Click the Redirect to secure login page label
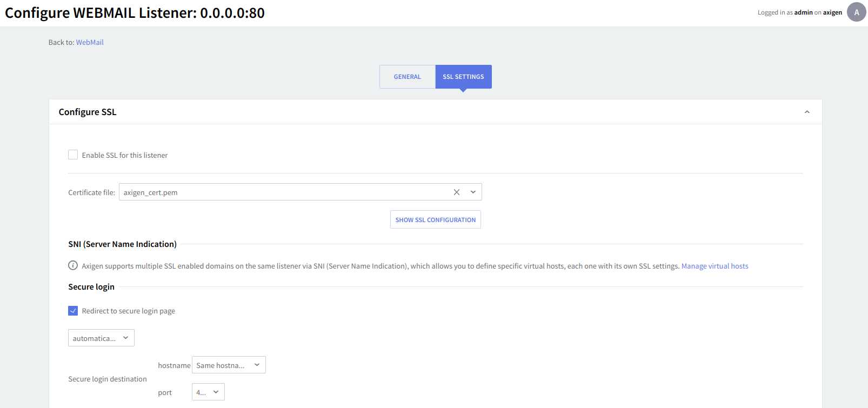Image resolution: width=868 pixels, height=408 pixels. click(x=129, y=311)
